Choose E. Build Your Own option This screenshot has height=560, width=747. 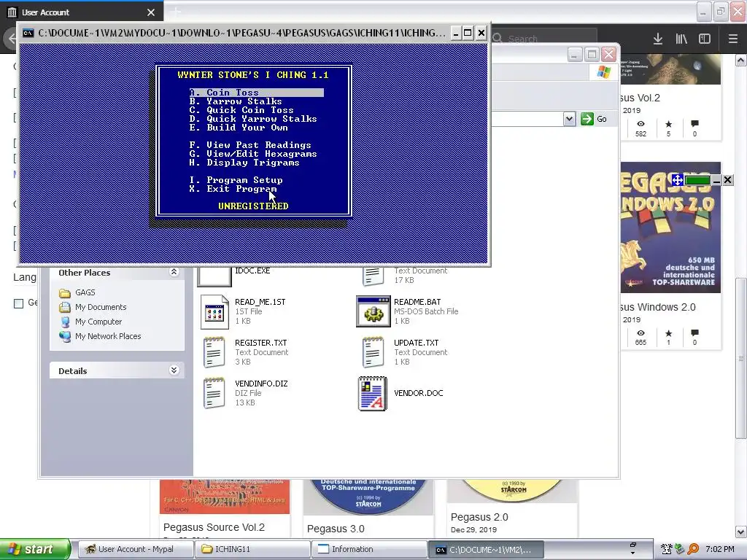(x=239, y=128)
